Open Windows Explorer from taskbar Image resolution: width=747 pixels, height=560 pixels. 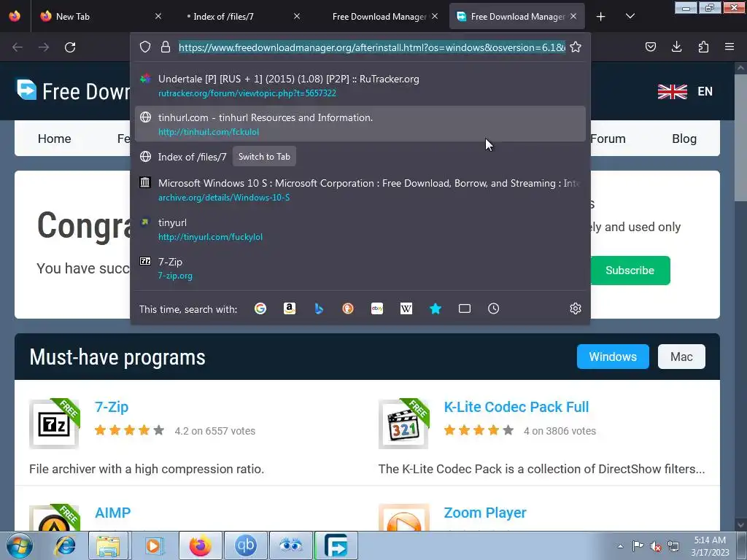[108, 545]
